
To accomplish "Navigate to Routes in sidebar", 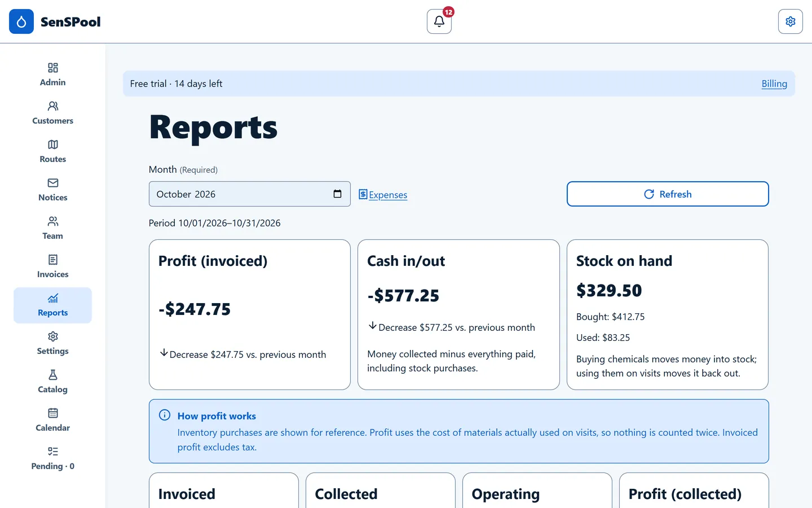I will coord(53,151).
